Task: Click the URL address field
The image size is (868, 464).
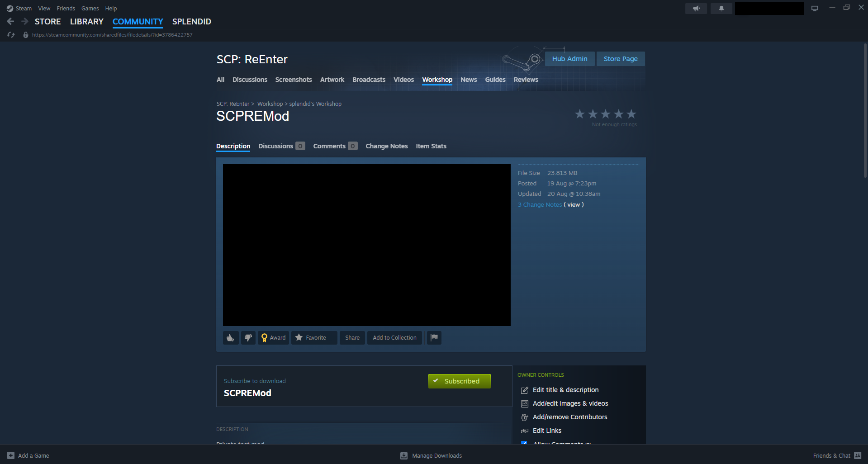Action: (x=112, y=35)
